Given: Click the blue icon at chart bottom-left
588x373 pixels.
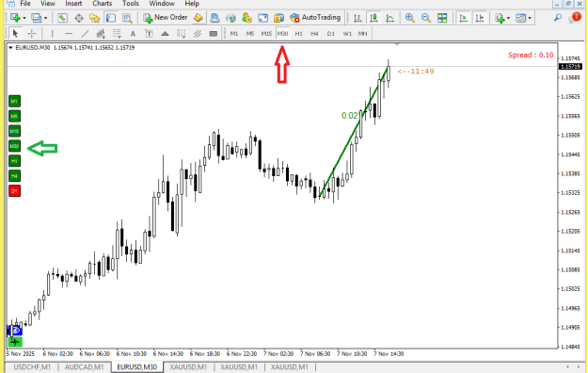Looking at the screenshot, I should (x=15, y=331).
